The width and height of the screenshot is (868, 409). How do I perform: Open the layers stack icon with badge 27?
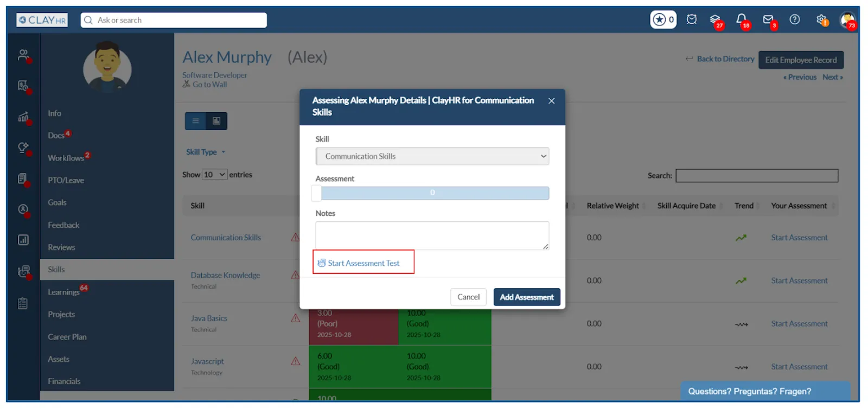click(x=715, y=20)
